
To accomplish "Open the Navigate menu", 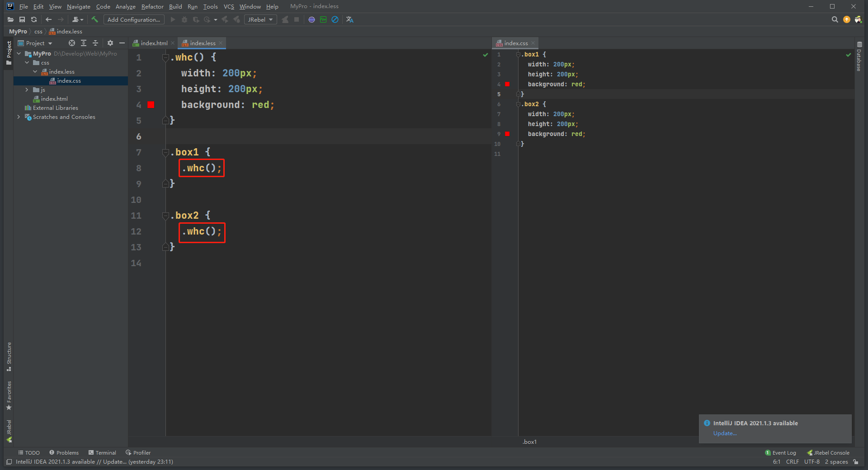I will pos(79,6).
